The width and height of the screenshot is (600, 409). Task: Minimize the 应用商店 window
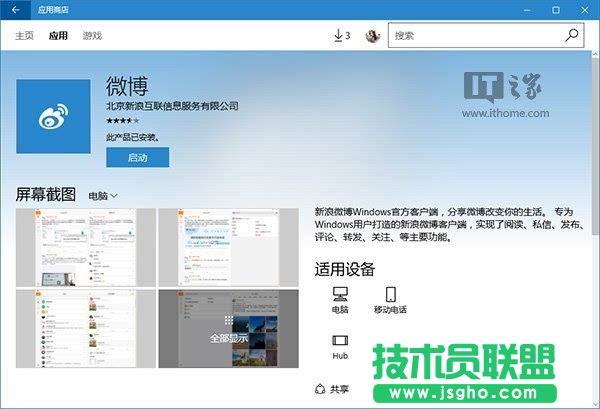tap(527, 10)
